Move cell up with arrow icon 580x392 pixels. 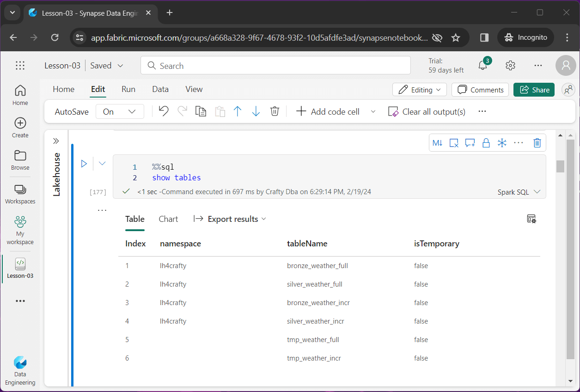click(x=238, y=111)
